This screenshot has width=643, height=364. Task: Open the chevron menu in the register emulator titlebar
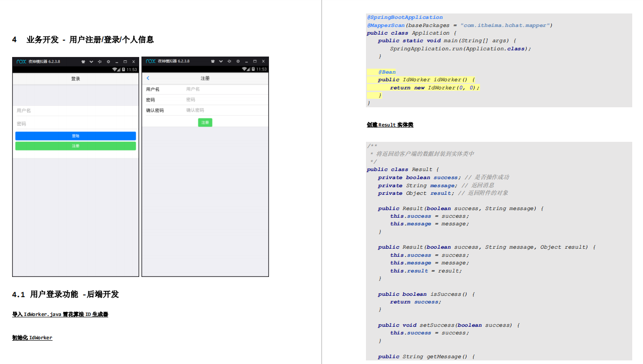point(221,61)
